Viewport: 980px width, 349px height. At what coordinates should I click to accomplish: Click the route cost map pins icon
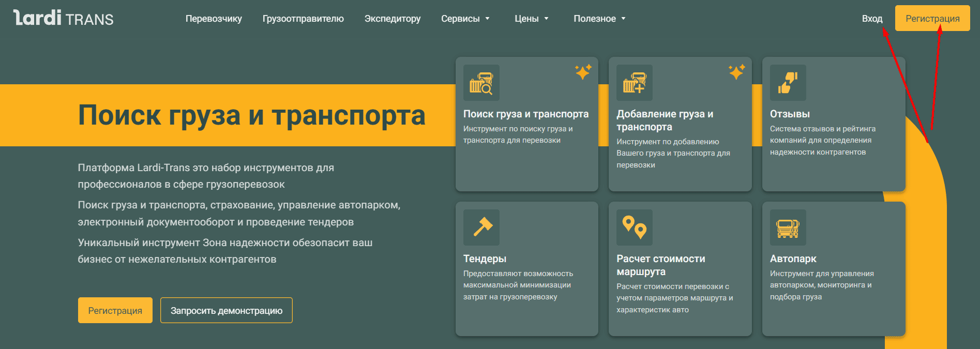pyautogui.click(x=635, y=227)
